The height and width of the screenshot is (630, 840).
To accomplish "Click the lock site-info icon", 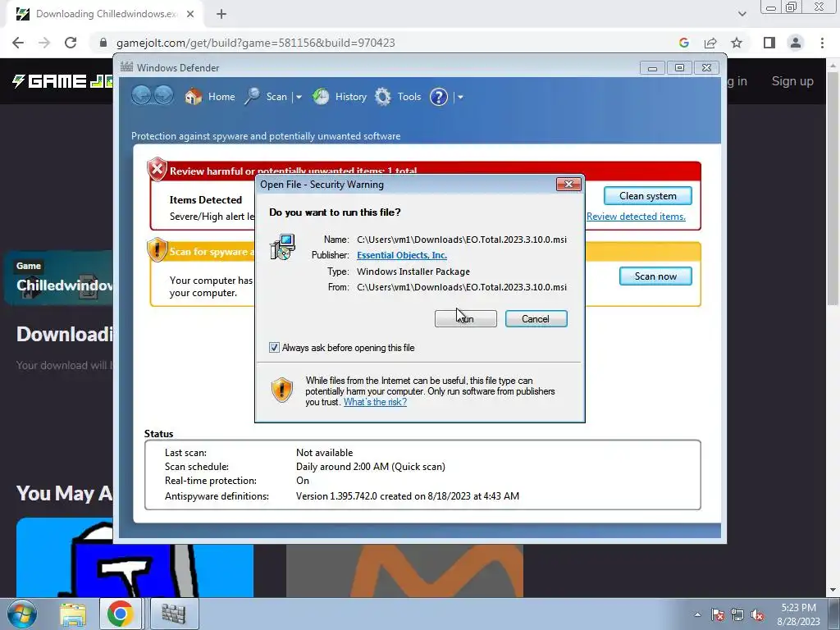I will coord(103,43).
